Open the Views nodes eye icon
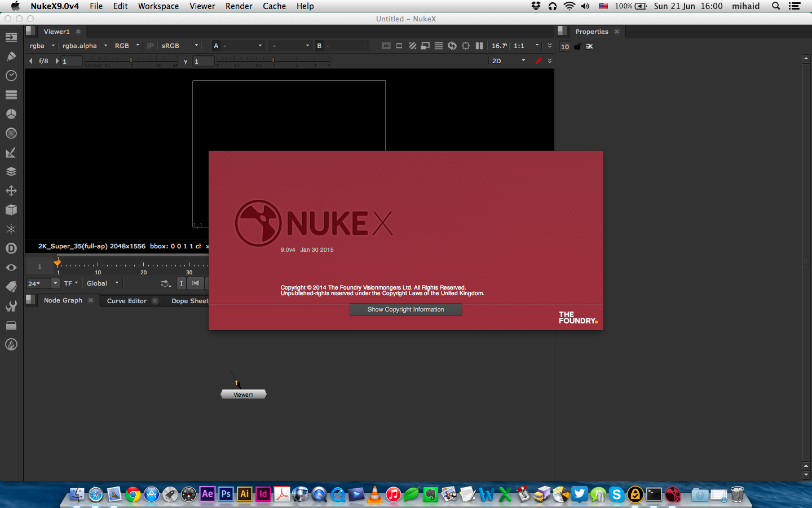The image size is (812, 508). [x=11, y=268]
